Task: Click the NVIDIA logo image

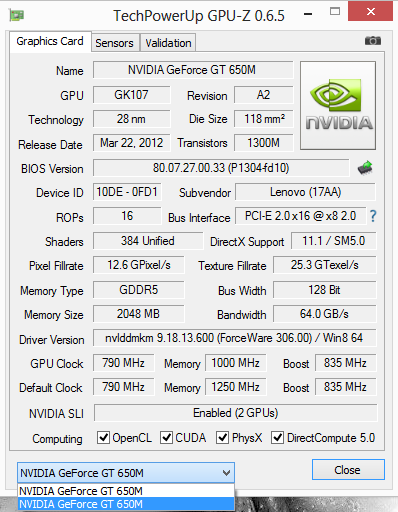Action: point(338,105)
